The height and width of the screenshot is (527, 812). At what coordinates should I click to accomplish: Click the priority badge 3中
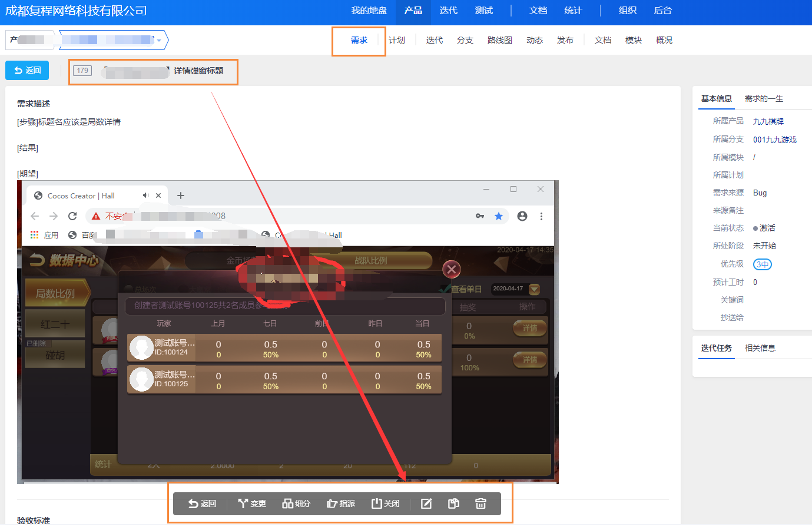[x=763, y=264]
